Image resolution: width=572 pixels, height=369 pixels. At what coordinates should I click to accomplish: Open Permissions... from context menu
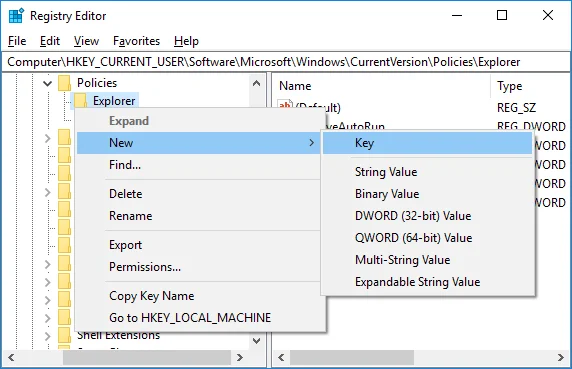pos(199,267)
